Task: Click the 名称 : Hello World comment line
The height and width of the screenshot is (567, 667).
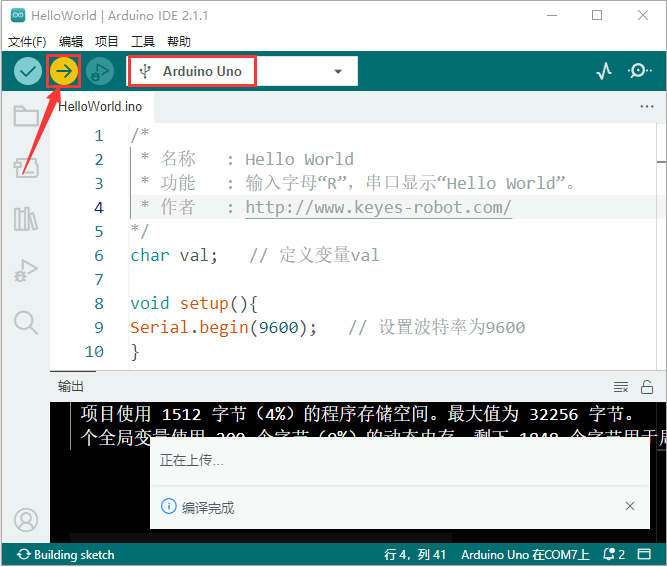Action: point(247,160)
